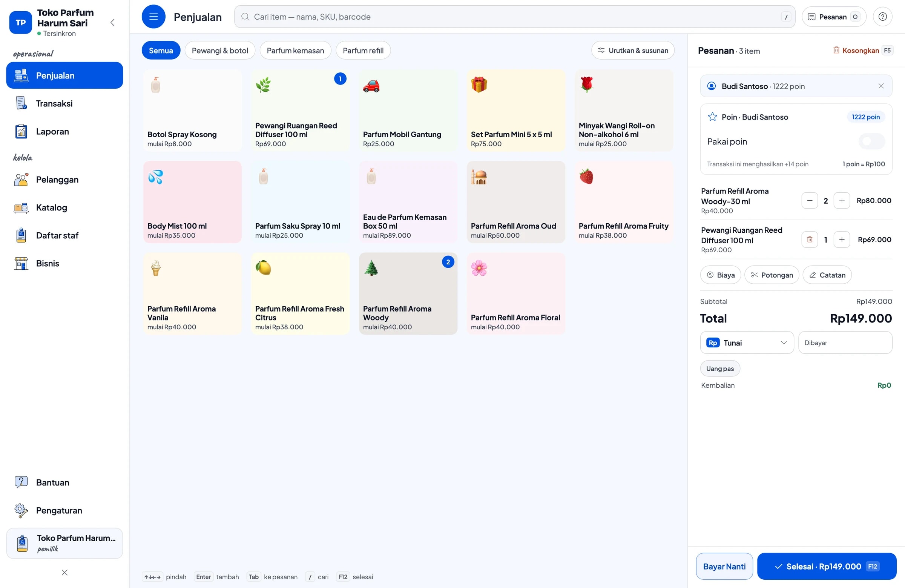
Task: Click the Bayar Nanti button
Action: 724,567
